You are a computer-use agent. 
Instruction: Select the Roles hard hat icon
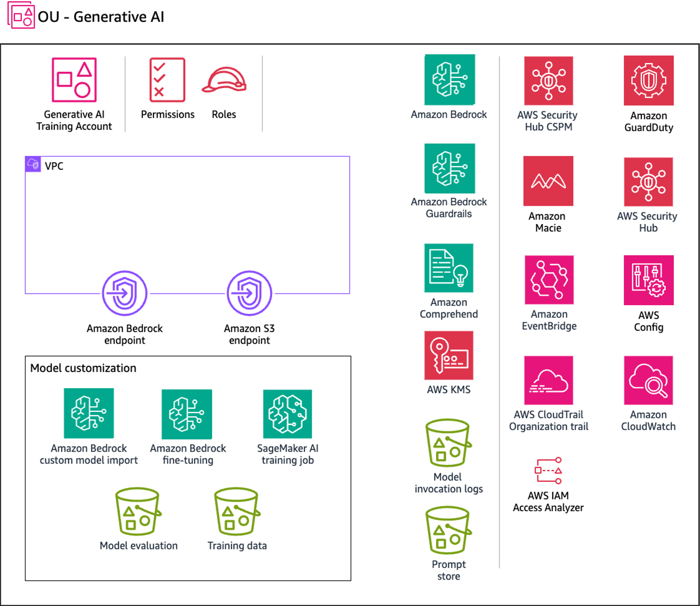point(224,80)
